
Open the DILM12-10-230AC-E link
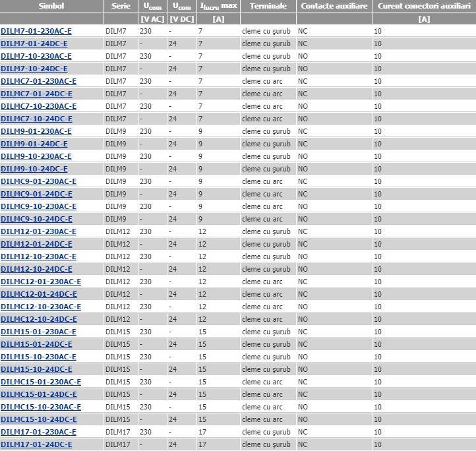[x=38, y=256]
